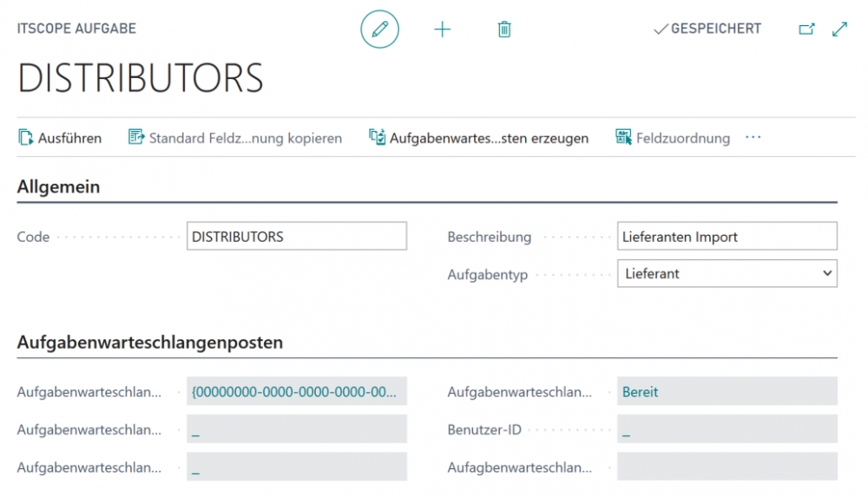Viewport: 868px width, 496px height.
Task: Open the Feldzuordnung action
Action: point(673,138)
